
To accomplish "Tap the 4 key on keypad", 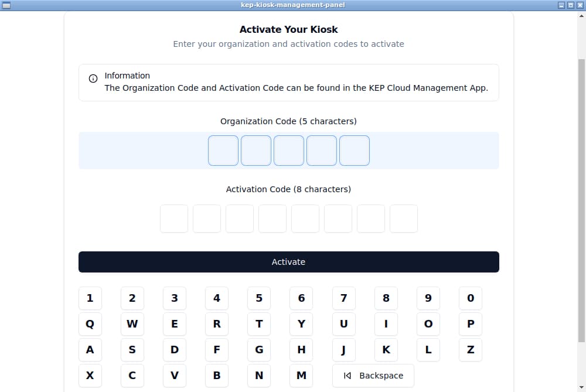I will pyautogui.click(x=217, y=298).
